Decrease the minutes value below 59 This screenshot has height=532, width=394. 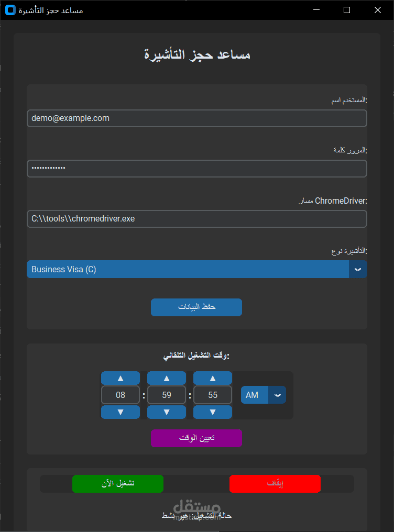point(167,412)
